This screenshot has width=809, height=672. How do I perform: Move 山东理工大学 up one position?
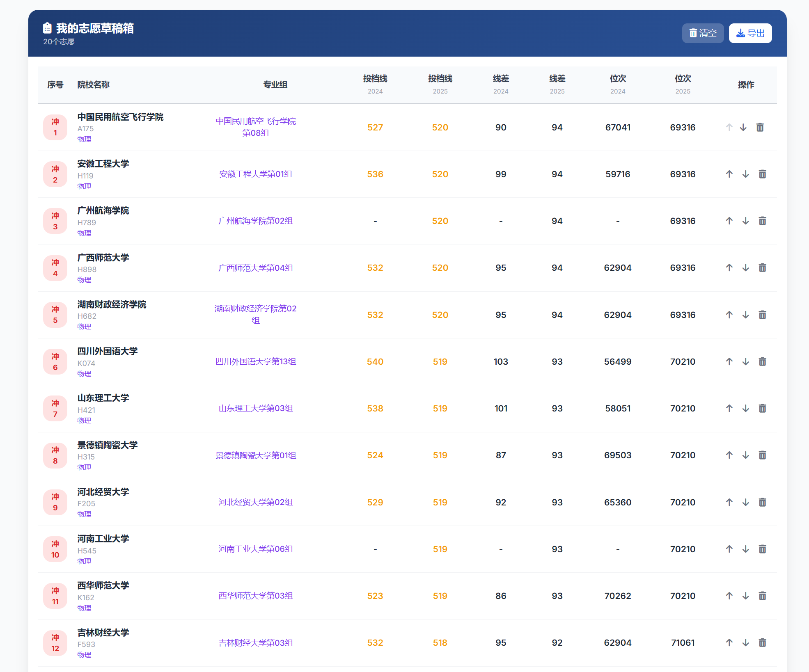coord(729,409)
